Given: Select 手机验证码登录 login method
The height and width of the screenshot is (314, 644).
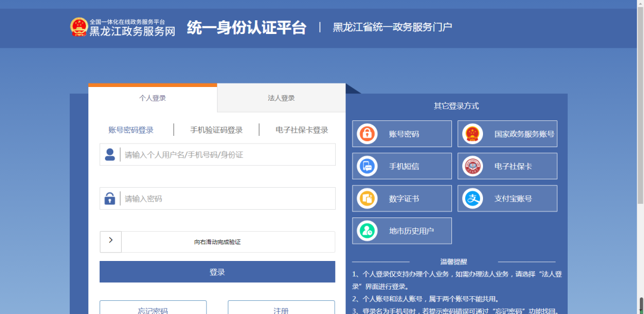Looking at the screenshot, I should tap(216, 130).
